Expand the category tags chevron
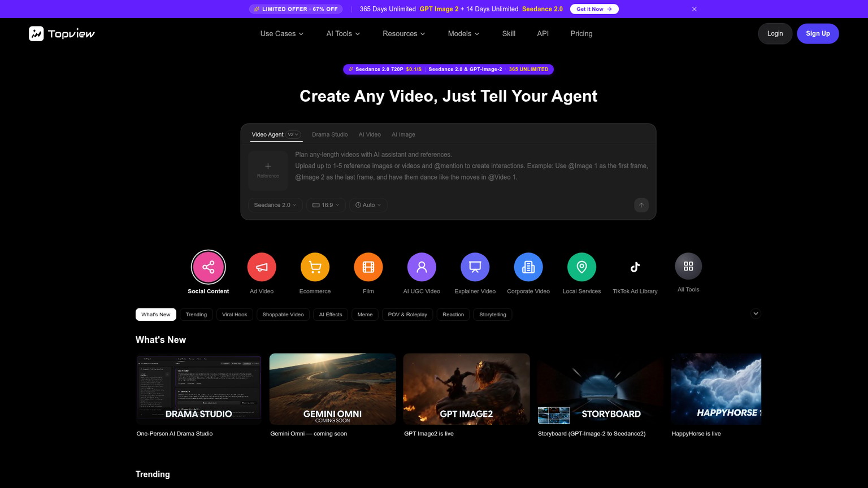This screenshot has width=868, height=488. coord(756,314)
